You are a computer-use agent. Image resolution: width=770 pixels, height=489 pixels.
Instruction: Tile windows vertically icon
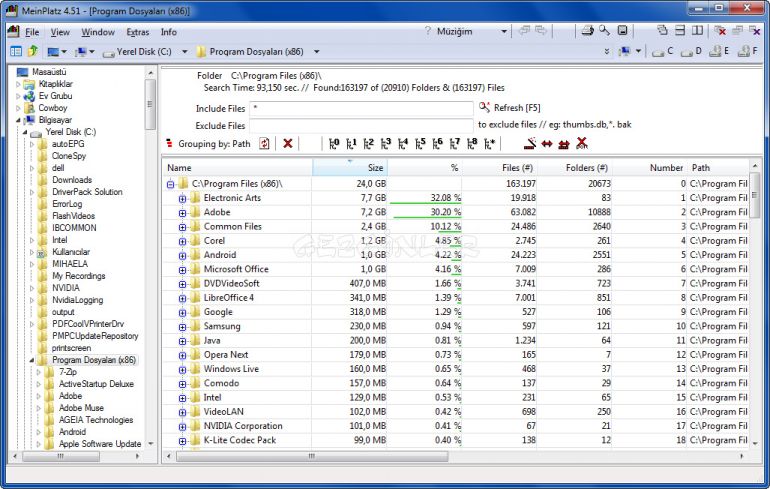(697, 31)
